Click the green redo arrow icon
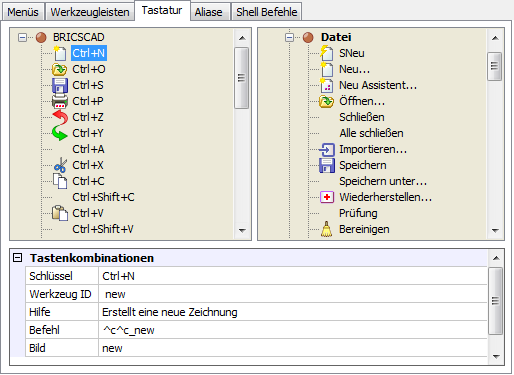 (x=60, y=133)
